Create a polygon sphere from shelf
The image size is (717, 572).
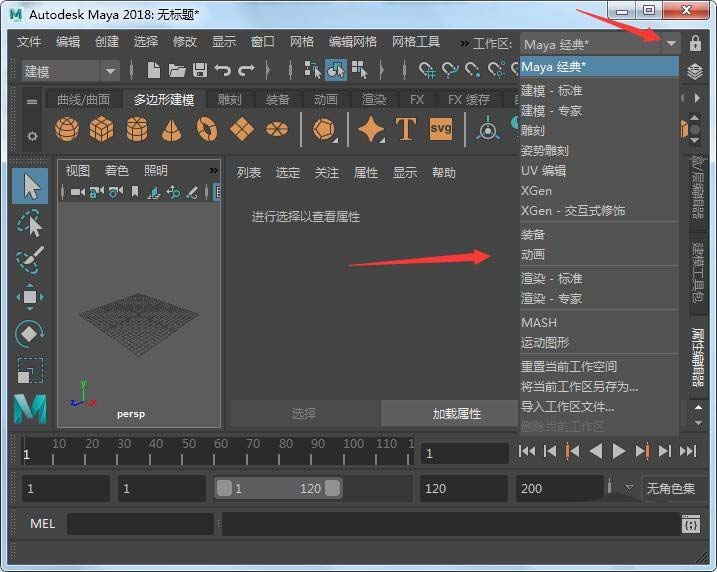67,130
